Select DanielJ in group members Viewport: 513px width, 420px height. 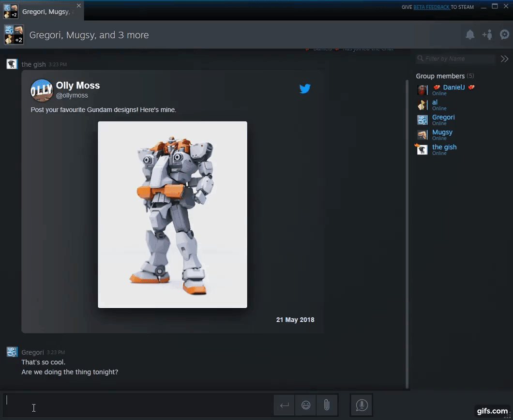pyautogui.click(x=453, y=88)
